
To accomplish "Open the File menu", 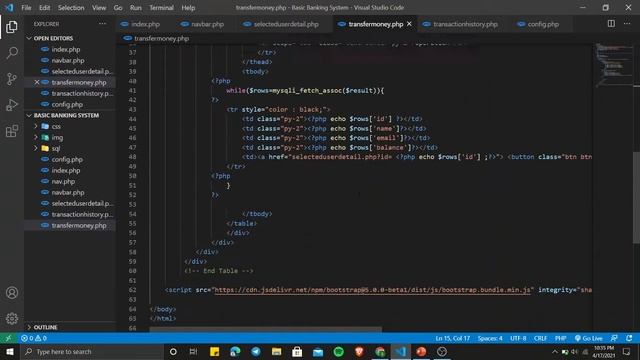I will click(26, 7).
